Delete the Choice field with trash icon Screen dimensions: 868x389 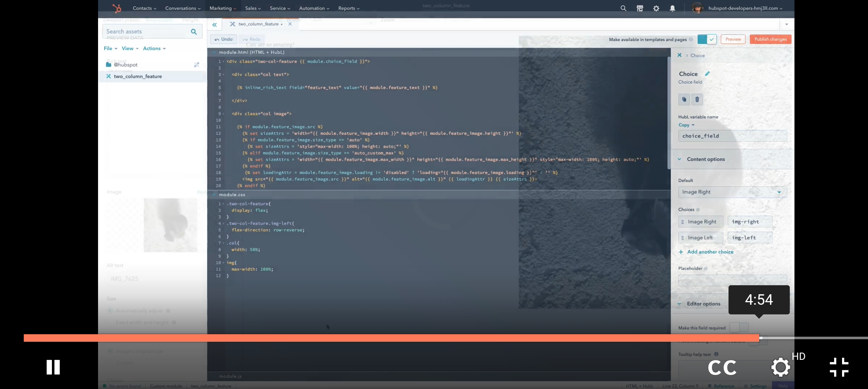point(697,99)
